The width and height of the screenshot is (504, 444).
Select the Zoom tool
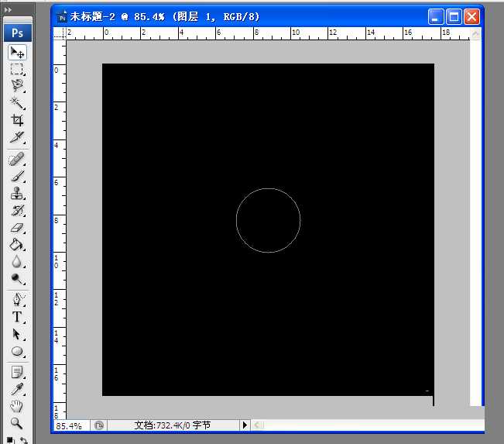click(x=16, y=423)
